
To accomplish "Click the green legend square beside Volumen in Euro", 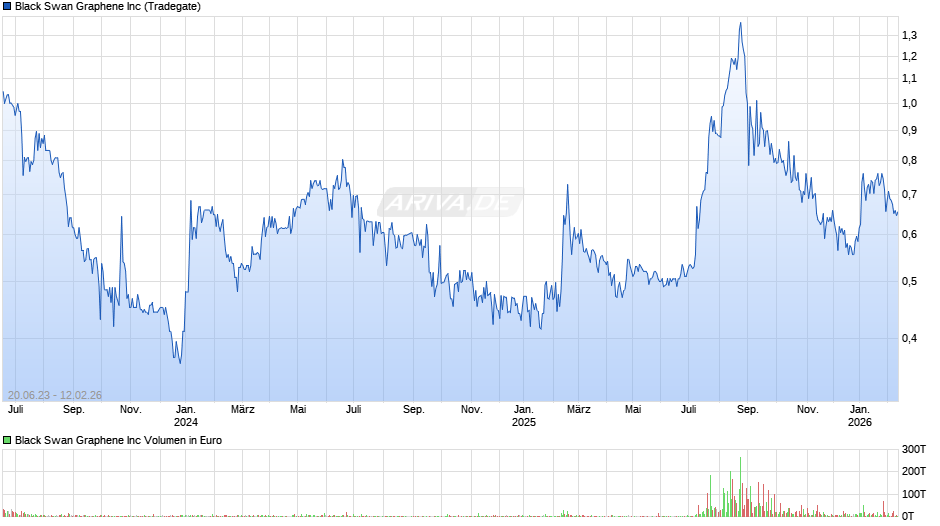I will coord(7,440).
